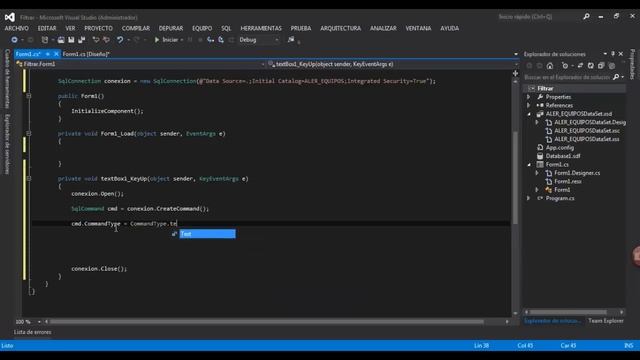The width and height of the screenshot is (640, 360).
Task: Switch to the Form1.cs [Diseño] tab
Action: pos(86,54)
